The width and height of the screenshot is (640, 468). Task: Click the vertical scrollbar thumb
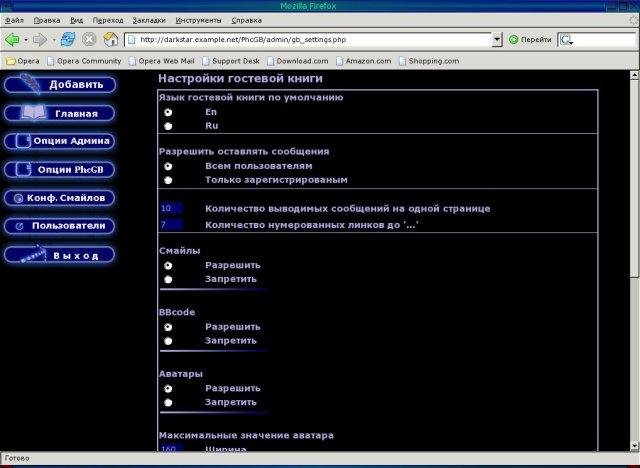click(634, 178)
